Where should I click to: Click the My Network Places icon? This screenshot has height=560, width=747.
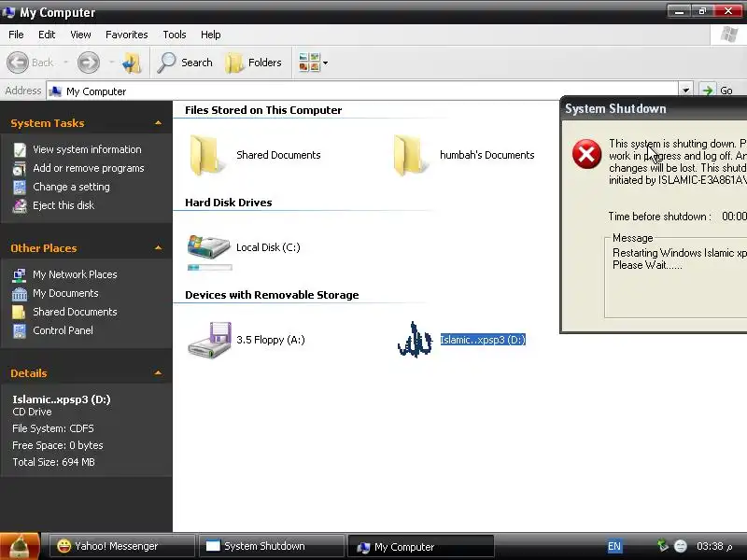(20, 274)
